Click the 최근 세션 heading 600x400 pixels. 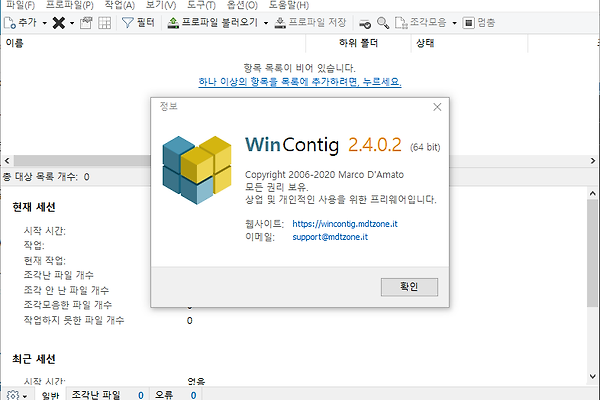coord(34,359)
